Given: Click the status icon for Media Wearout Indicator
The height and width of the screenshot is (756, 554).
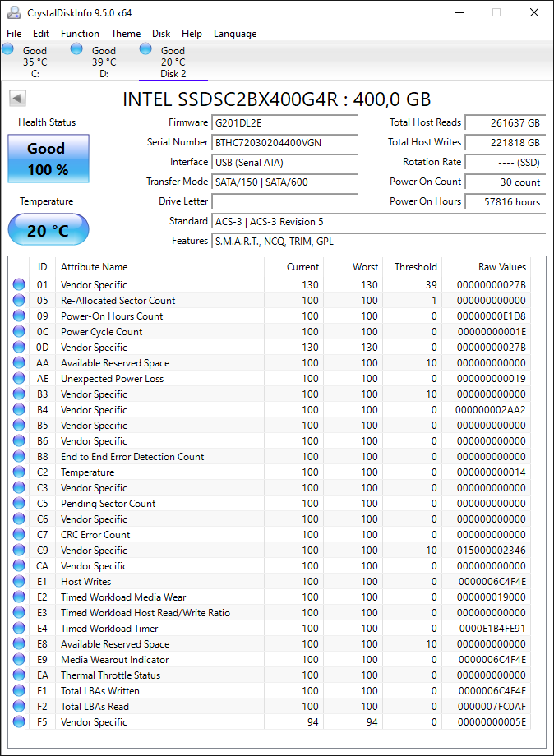Looking at the screenshot, I should (19, 659).
